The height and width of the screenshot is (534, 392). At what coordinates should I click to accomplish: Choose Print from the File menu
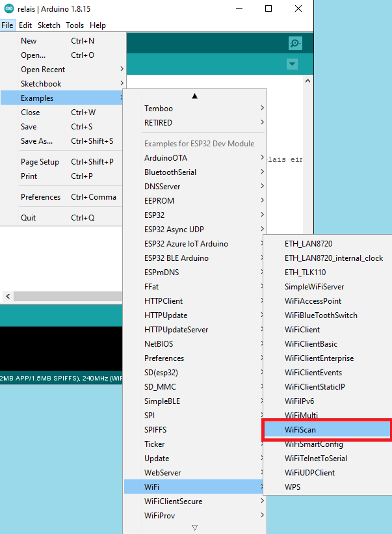[62, 176]
